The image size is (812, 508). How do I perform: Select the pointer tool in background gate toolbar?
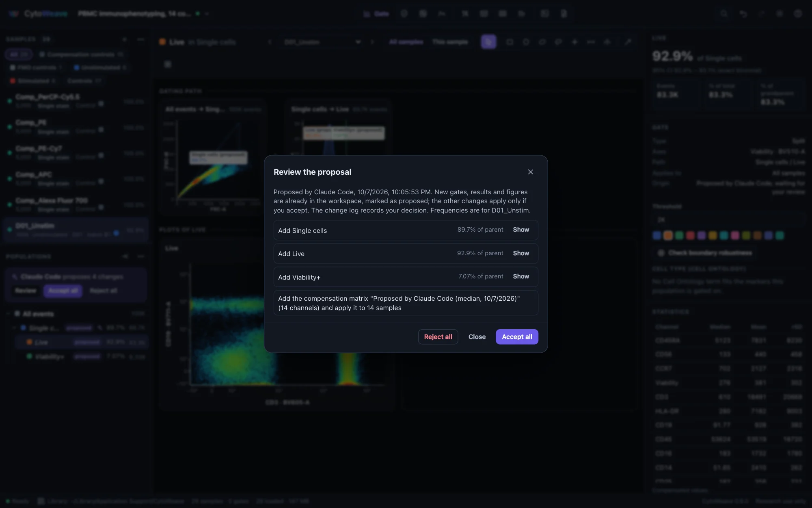click(x=489, y=42)
